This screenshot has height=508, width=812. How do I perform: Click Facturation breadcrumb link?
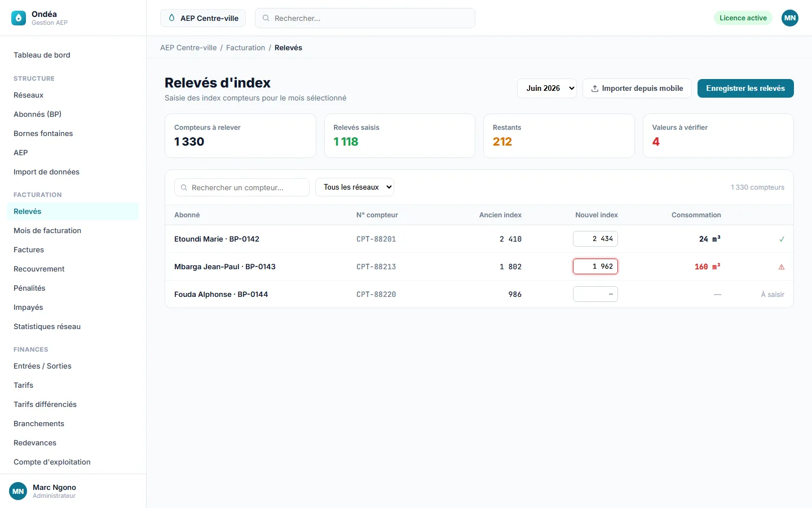click(x=245, y=48)
